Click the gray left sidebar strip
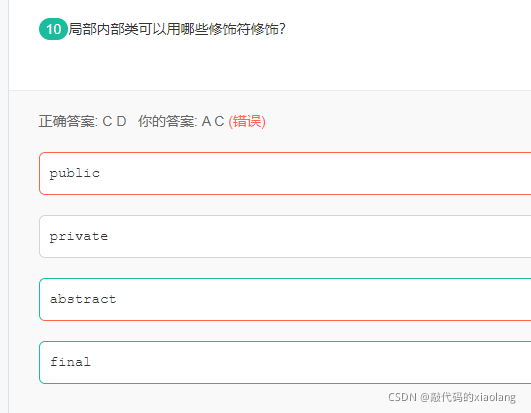Viewport: 531px width, 413px height. point(4,206)
